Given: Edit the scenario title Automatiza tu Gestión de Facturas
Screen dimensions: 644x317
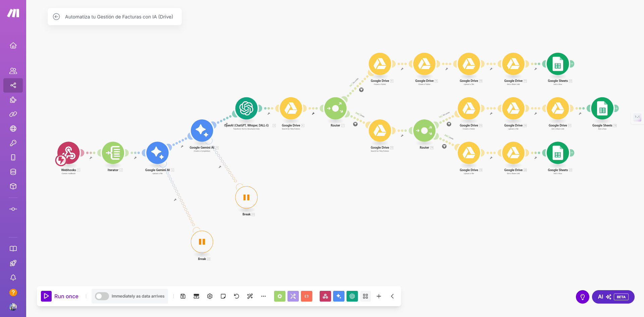Looking at the screenshot, I should point(119,17).
